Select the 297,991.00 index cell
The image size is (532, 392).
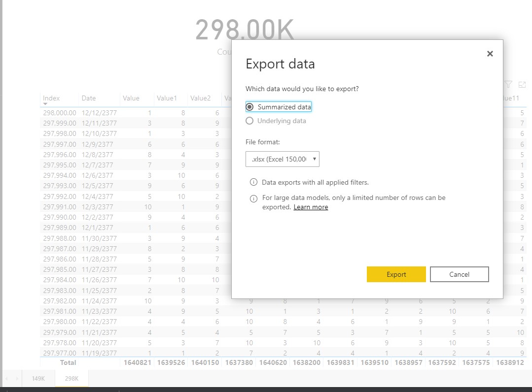[60, 207]
